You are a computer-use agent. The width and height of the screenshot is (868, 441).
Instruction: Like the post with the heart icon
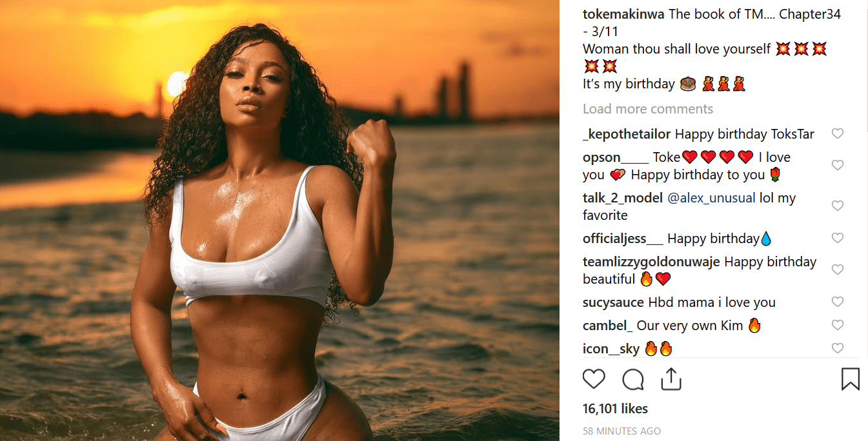coord(594,379)
